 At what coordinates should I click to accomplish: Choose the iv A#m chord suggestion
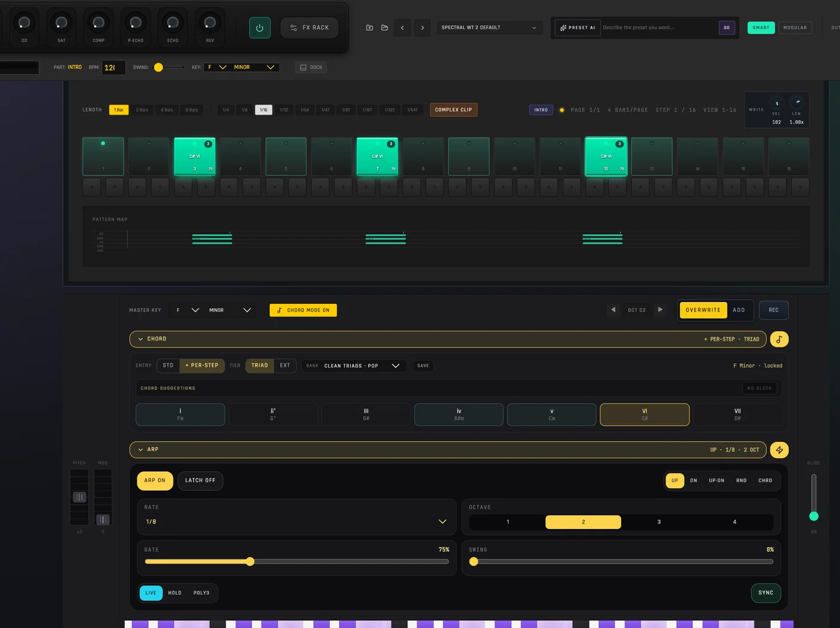tap(459, 415)
